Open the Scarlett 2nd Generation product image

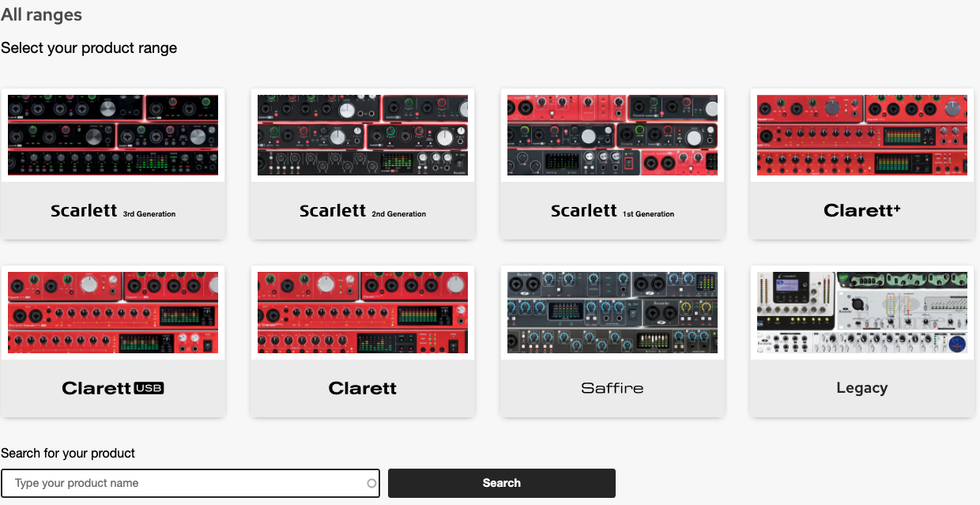[x=363, y=135]
